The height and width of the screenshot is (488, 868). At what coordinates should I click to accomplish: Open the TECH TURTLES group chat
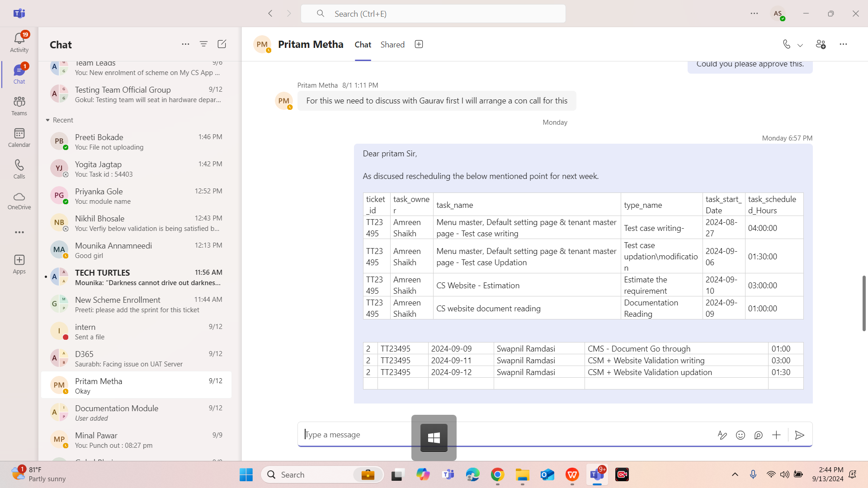coord(136,277)
